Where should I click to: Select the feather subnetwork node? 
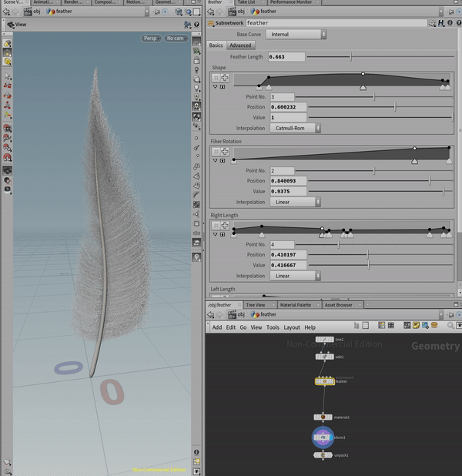324,381
